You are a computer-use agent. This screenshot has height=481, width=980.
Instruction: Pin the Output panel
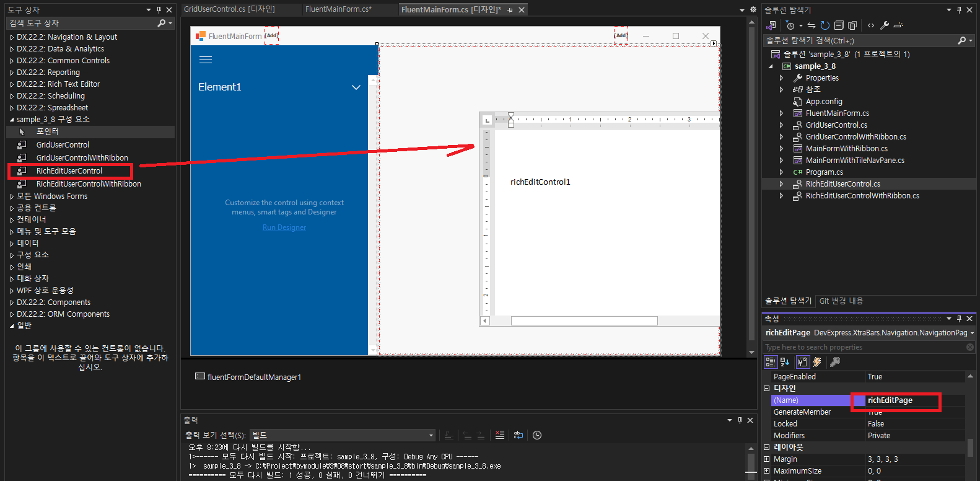click(740, 420)
